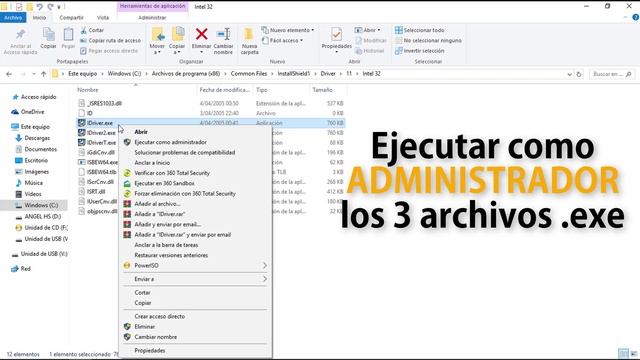The width and height of the screenshot is (640, 360).
Task: Click the back navigation arrow
Action: [x=9, y=74]
